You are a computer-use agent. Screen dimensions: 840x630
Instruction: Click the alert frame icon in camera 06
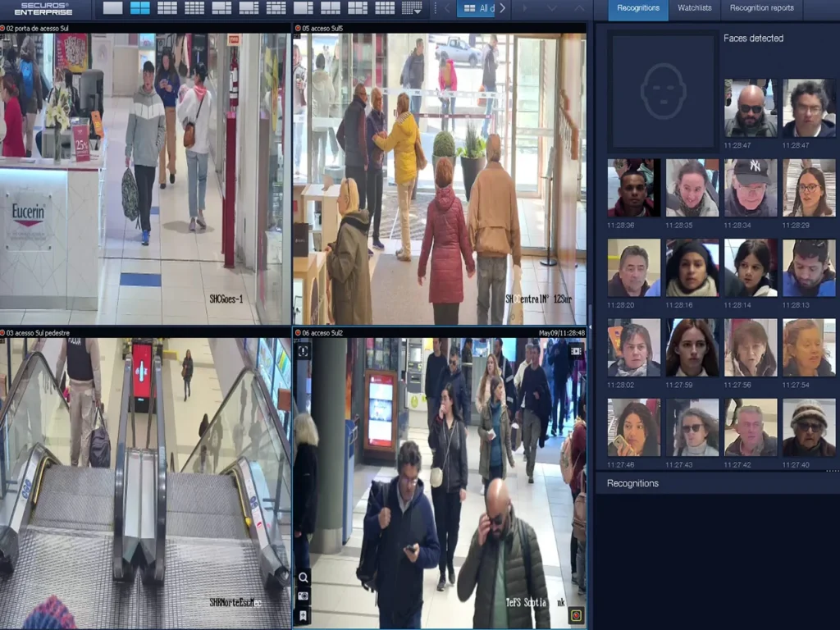coord(304,351)
